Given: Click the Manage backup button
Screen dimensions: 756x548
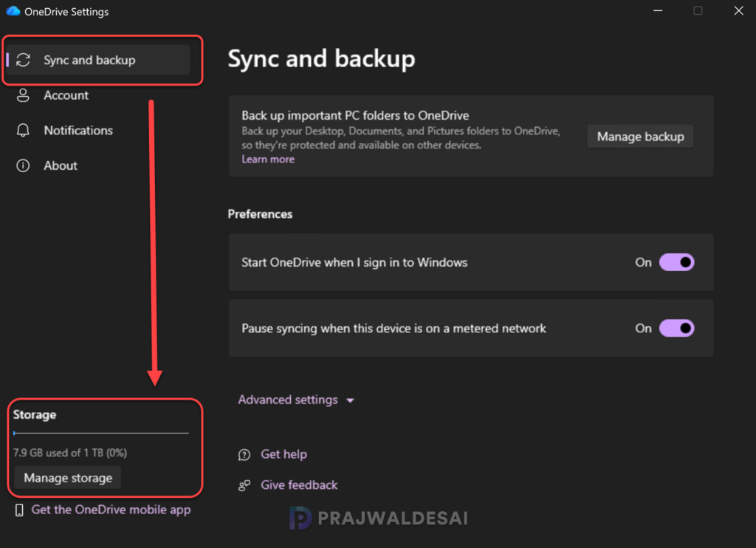Looking at the screenshot, I should pos(640,137).
